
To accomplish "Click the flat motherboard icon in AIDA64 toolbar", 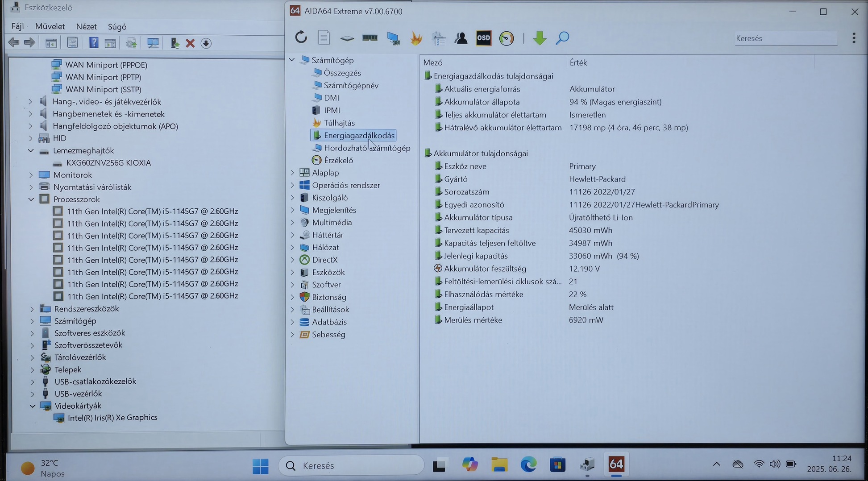I will tap(347, 39).
